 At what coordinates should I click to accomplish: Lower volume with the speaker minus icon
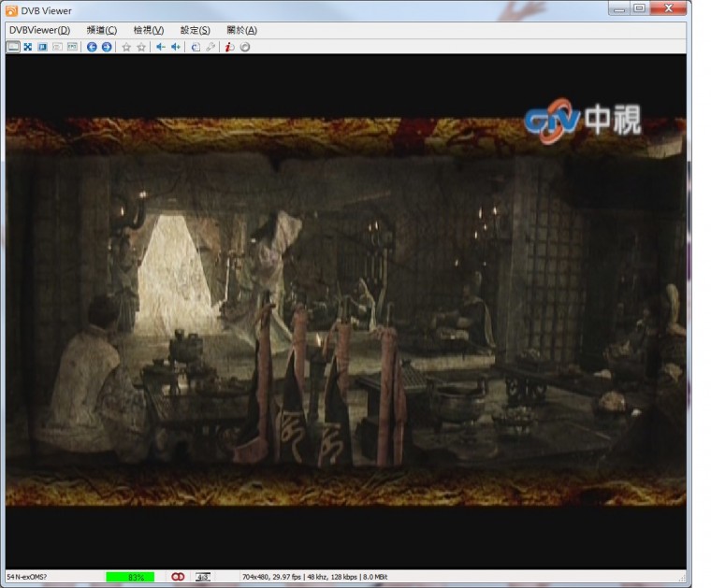click(160, 47)
